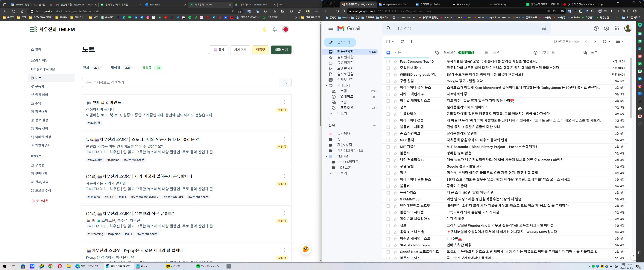Switch to 발행됨 335 notes tab
The width and height of the screenshot is (644, 270).
click(122, 68)
